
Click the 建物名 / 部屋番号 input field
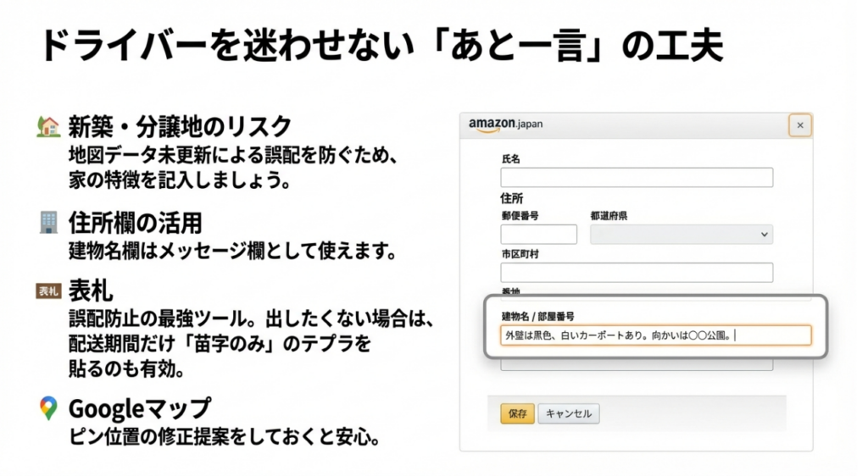[655, 335]
